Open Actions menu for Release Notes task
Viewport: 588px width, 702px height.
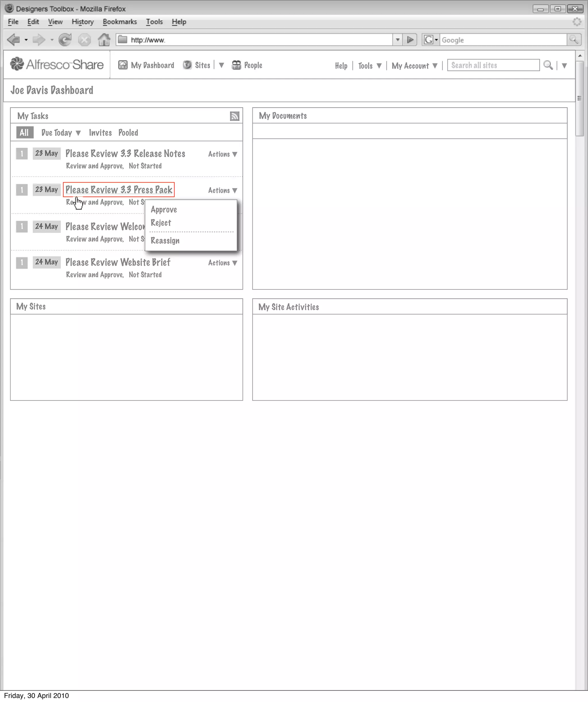point(223,154)
